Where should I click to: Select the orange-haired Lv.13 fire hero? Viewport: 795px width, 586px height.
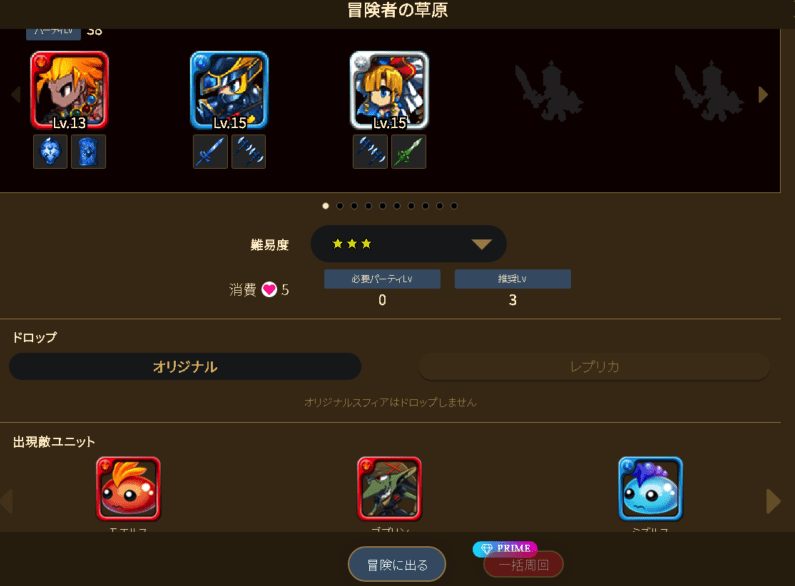[69, 90]
